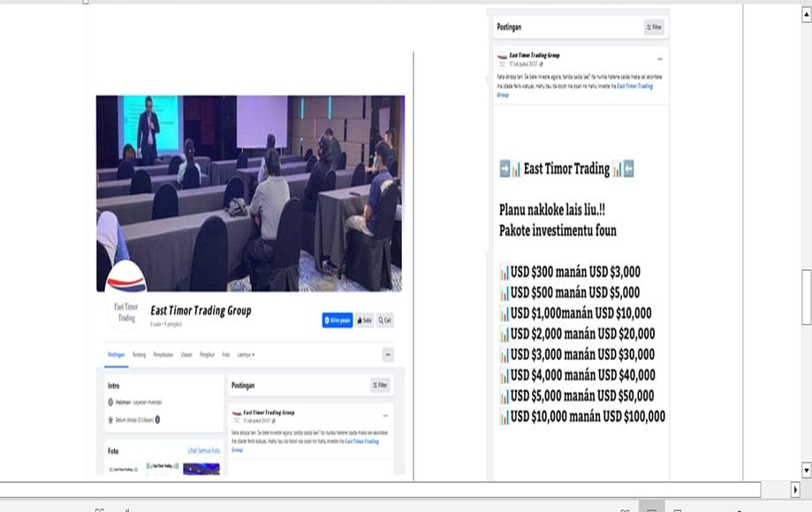Click the horizontal scrollbar right arrow
Image resolution: width=812 pixels, height=512 pixels.
pos(795,489)
